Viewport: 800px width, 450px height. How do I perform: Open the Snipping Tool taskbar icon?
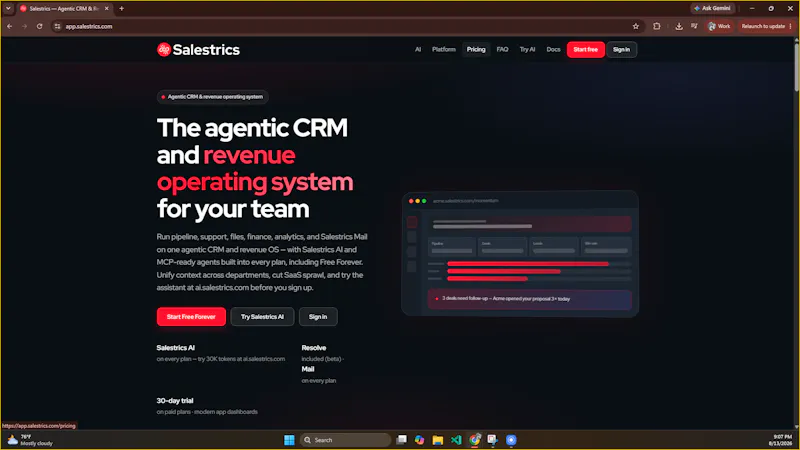tap(492, 440)
